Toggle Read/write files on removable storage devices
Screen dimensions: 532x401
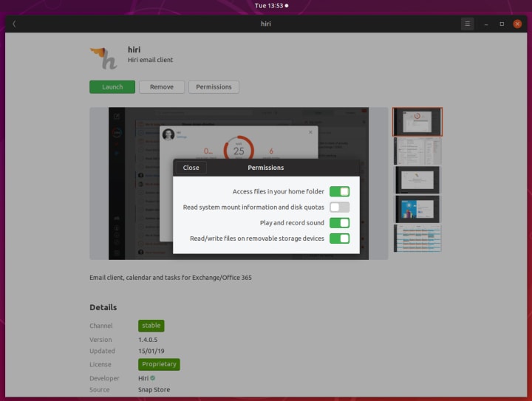pos(339,239)
